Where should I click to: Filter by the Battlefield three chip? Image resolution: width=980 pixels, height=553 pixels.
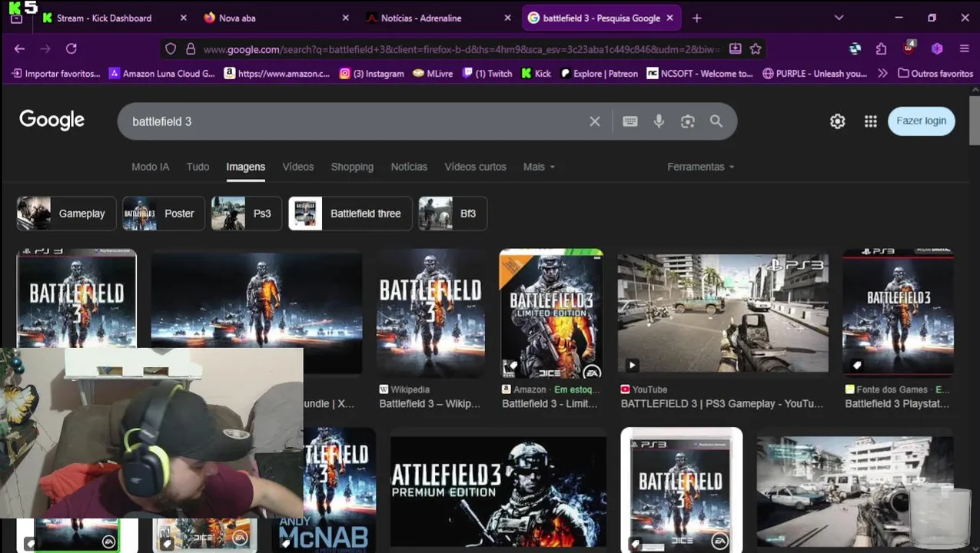[x=350, y=214]
